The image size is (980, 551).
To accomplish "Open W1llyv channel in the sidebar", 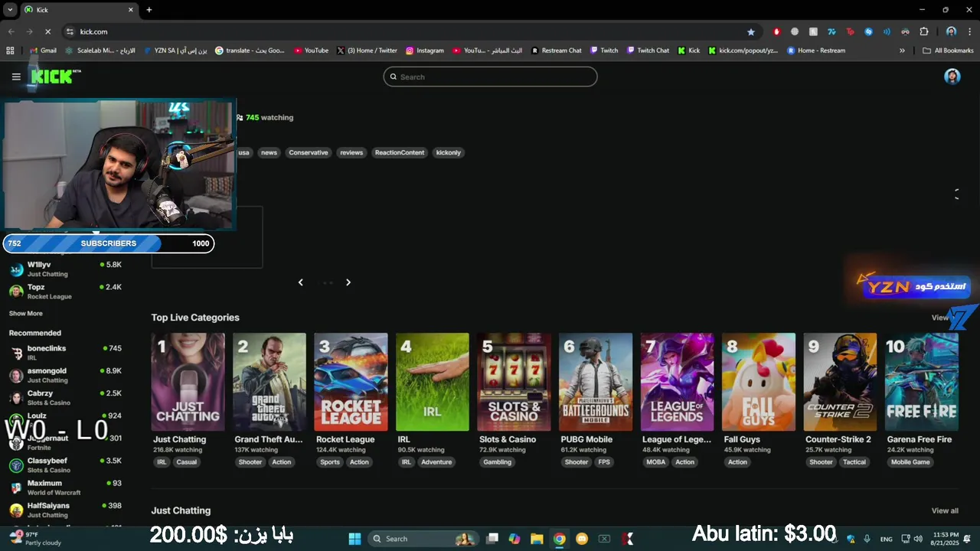I will tap(65, 269).
